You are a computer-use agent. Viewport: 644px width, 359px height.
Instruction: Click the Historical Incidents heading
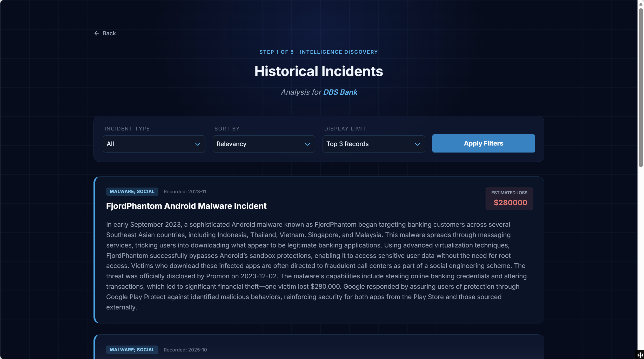tap(319, 71)
